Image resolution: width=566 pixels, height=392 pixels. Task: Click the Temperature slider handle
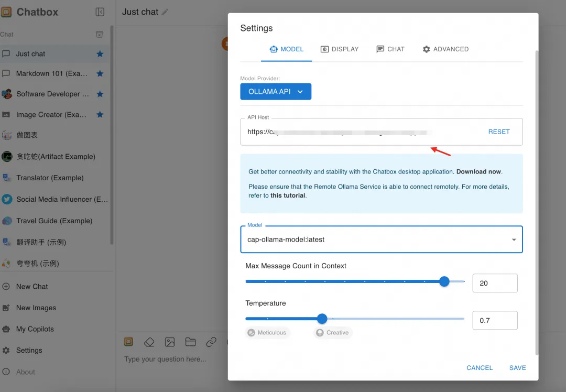click(322, 319)
